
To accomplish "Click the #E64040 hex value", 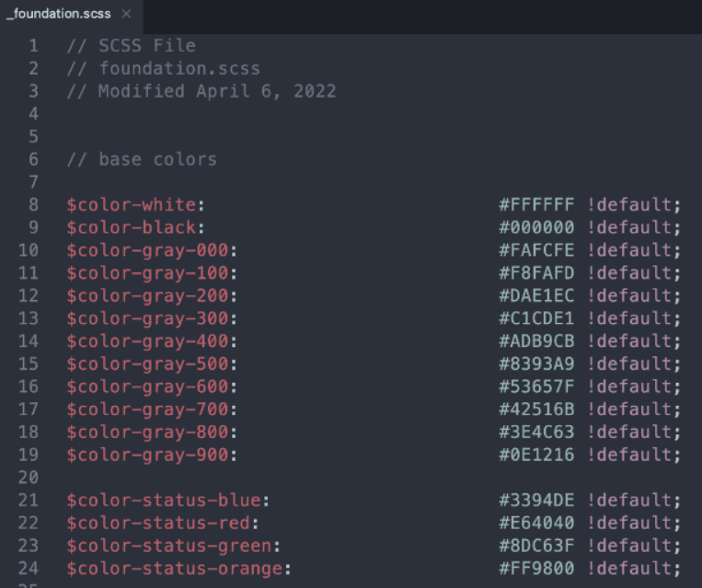I will click(x=536, y=523).
